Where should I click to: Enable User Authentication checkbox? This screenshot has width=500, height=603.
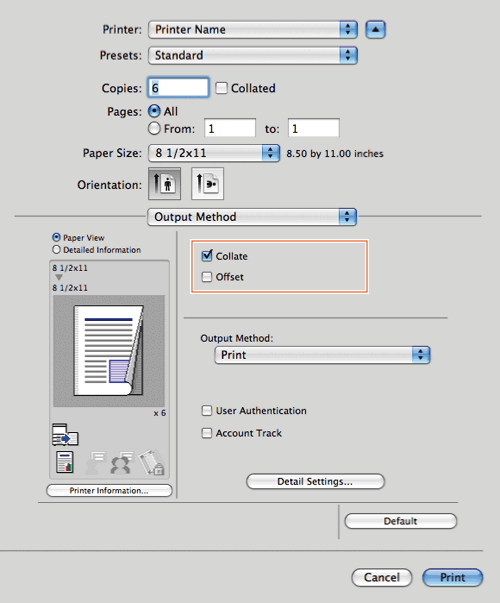tap(207, 411)
